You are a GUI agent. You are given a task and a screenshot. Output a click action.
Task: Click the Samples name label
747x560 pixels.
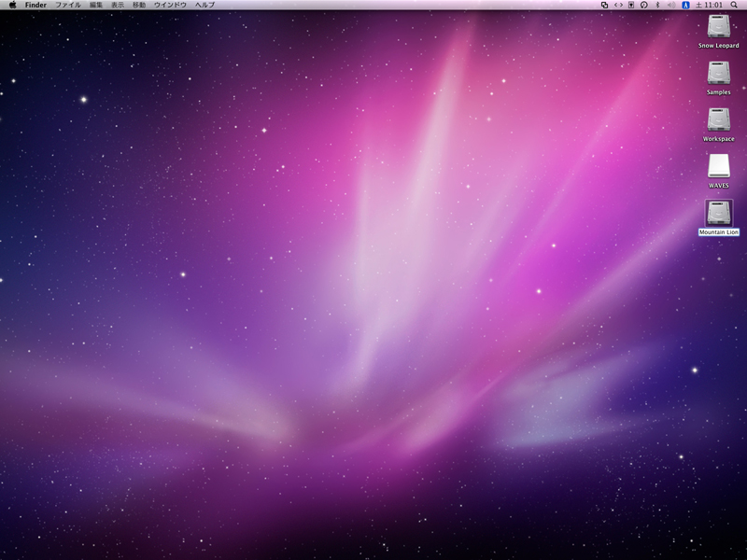[718, 92]
